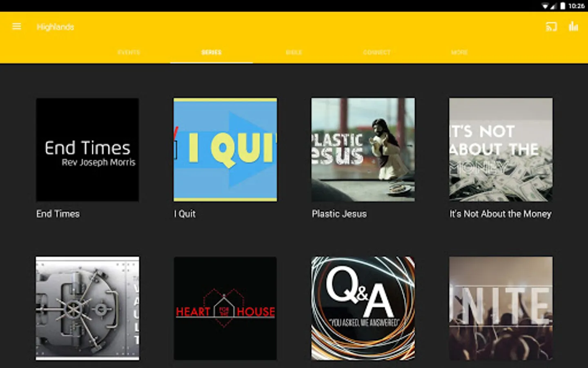Click the Highlands app title
The image size is (588, 368).
55,27
